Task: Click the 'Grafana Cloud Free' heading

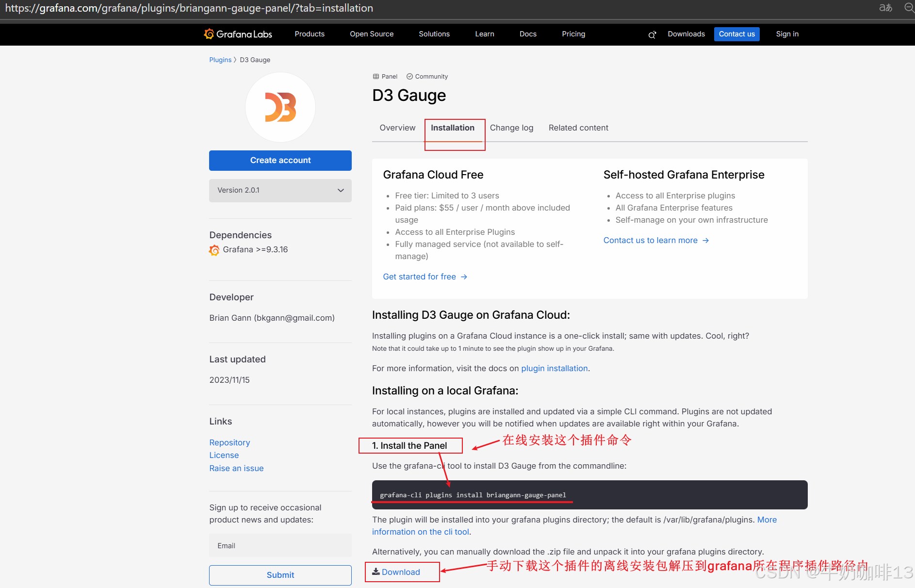Action: [x=433, y=175]
